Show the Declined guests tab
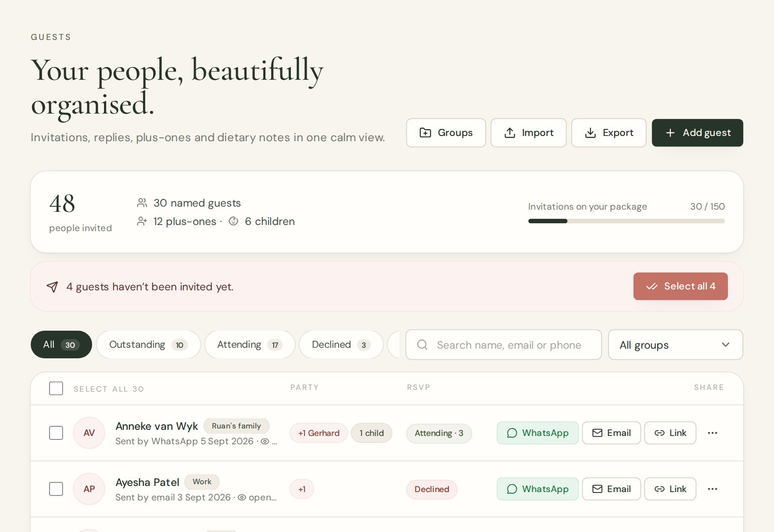 [x=341, y=345]
